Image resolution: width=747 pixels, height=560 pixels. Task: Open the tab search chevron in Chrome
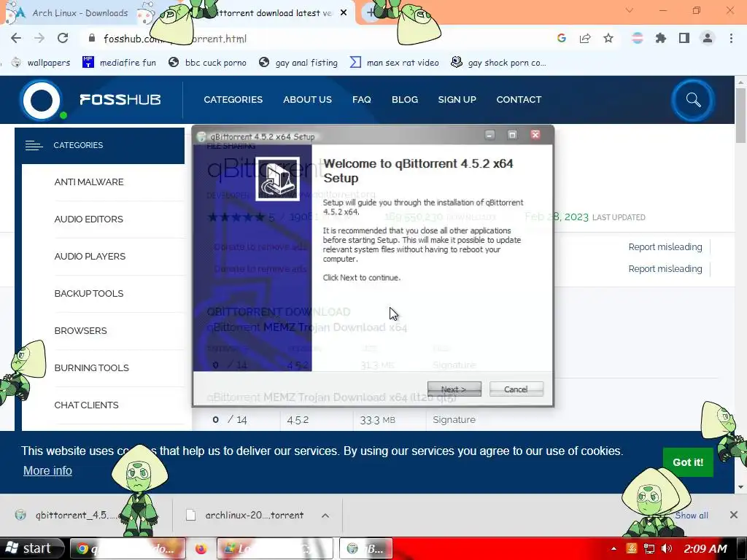pos(630,10)
